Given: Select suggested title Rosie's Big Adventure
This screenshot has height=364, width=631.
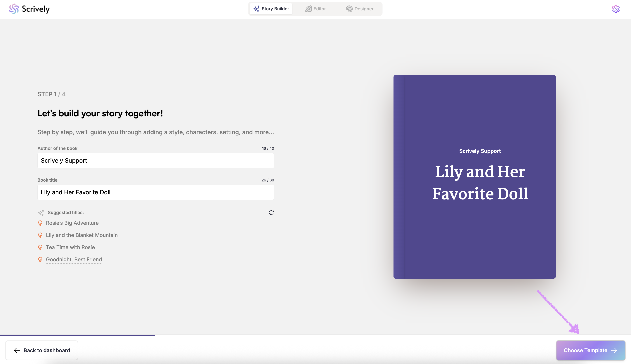Looking at the screenshot, I should [x=72, y=223].
